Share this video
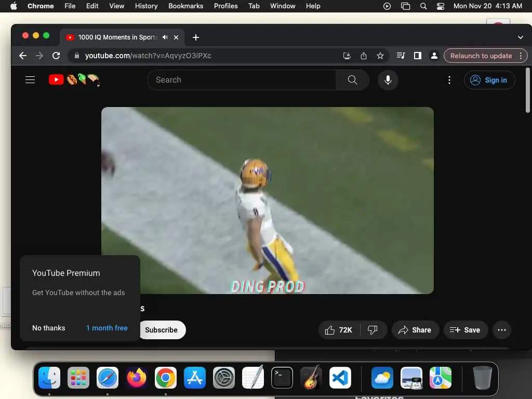This screenshot has height=399, width=532. 415,330
